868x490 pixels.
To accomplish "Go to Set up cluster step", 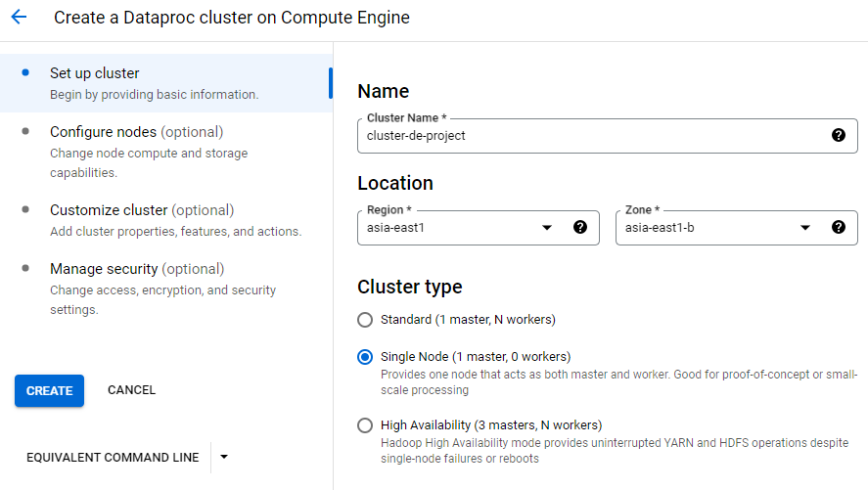I will [95, 73].
